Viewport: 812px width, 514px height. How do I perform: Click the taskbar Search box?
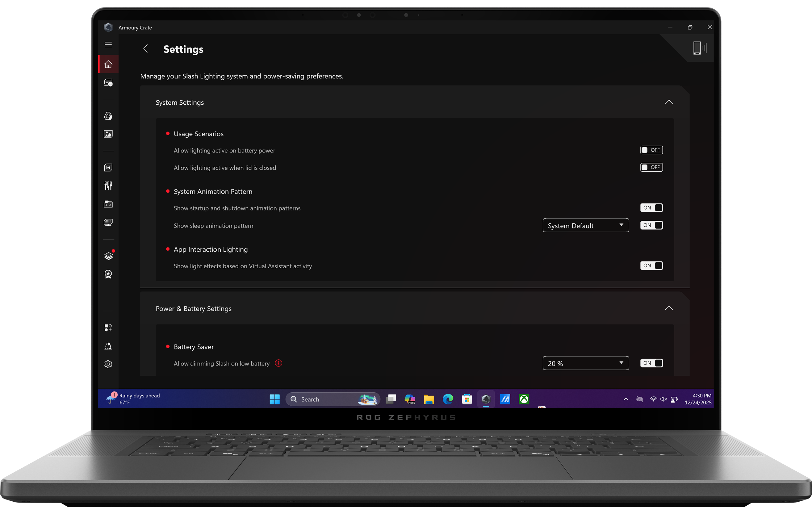tap(324, 399)
